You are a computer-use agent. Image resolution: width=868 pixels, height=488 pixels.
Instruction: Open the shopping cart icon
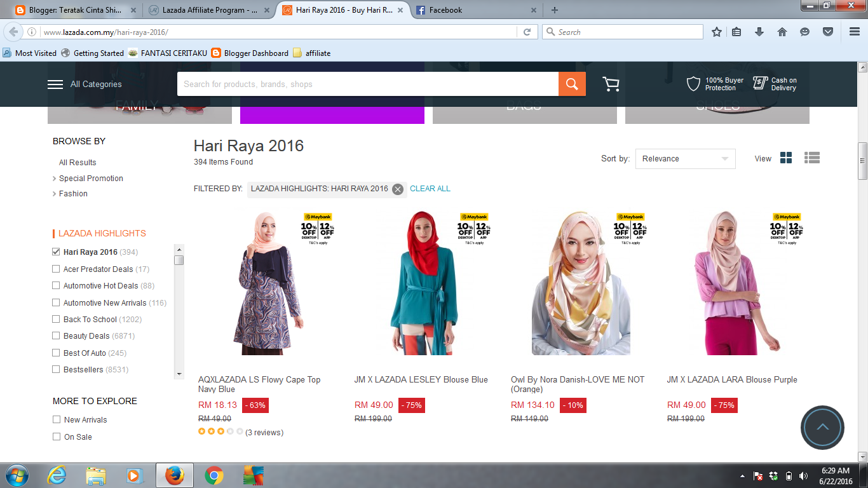point(611,84)
